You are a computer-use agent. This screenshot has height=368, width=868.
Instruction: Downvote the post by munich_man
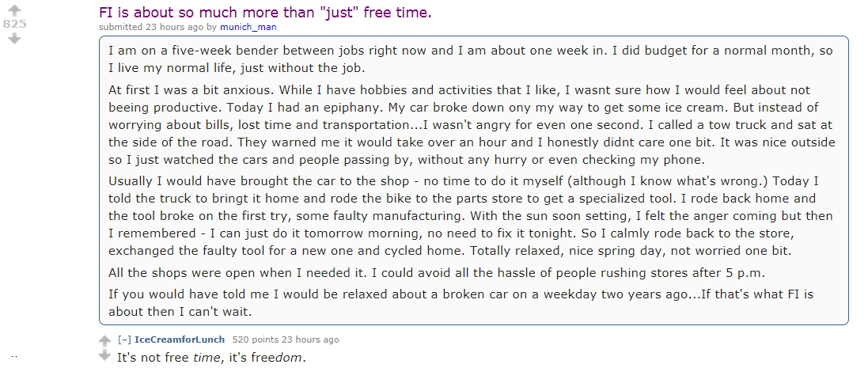tap(14, 37)
